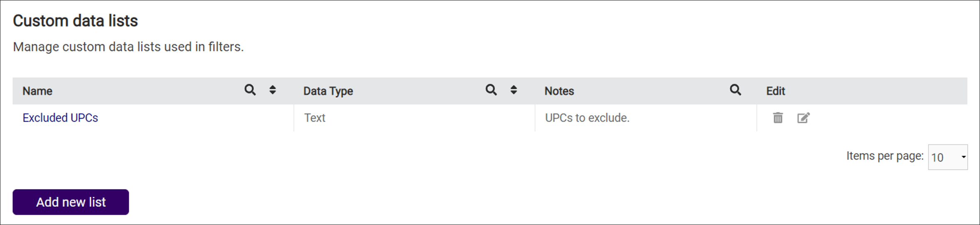Click the 'Items per page:' label
This screenshot has width=980, height=225.
click(885, 156)
